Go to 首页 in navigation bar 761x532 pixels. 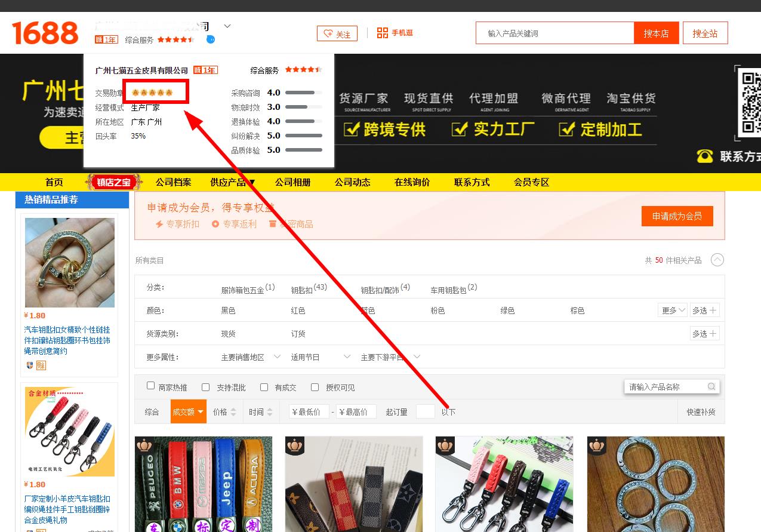pyautogui.click(x=54, y=182)
